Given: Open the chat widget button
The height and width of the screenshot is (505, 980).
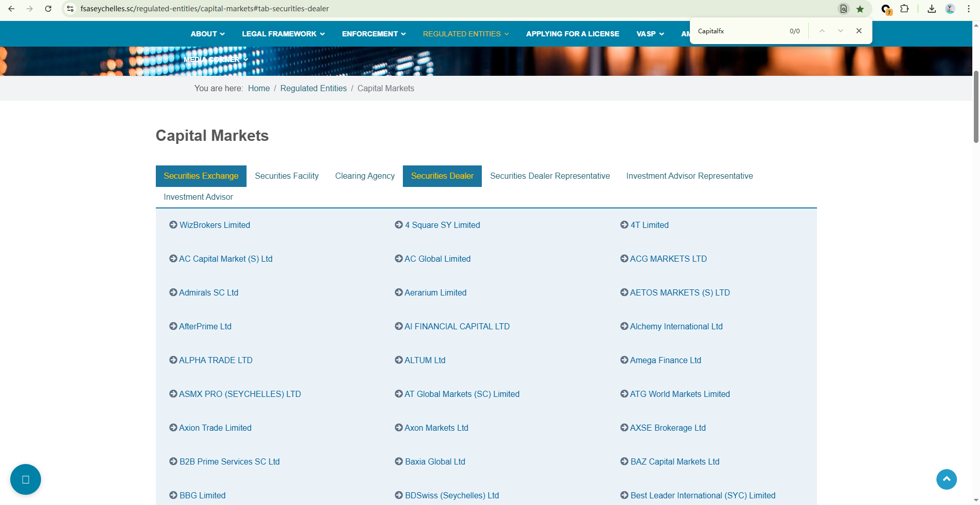Looking at the screenshot, I should click(26, 479).
